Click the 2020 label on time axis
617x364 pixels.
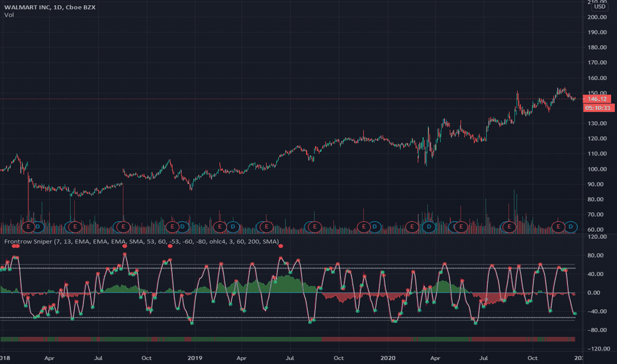[x=387, y=358]
